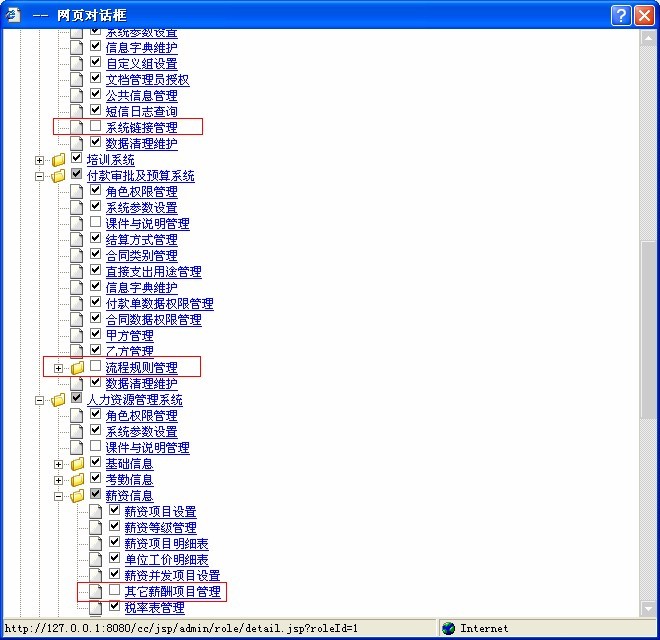Click the page icon beside 短信日志查询

pyautogui.click(x=77, y=111)
